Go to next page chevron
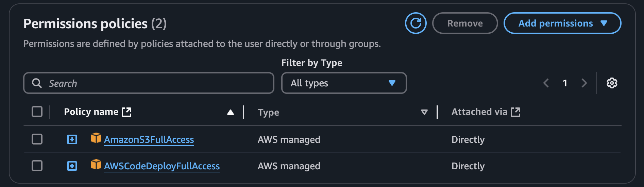 584,83
